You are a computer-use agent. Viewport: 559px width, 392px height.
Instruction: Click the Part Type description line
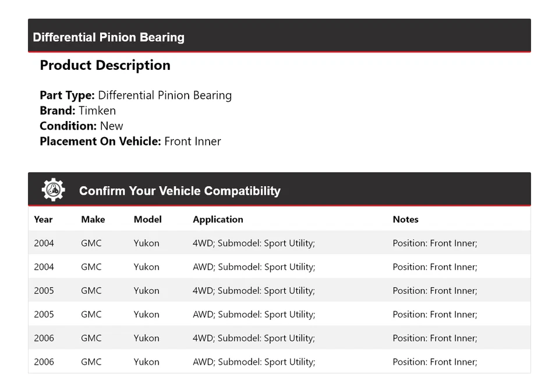136,95
